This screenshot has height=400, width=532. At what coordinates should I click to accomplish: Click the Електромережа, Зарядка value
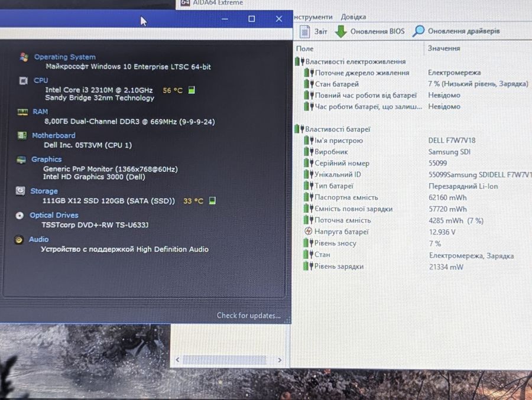click(x=471, y=255)
